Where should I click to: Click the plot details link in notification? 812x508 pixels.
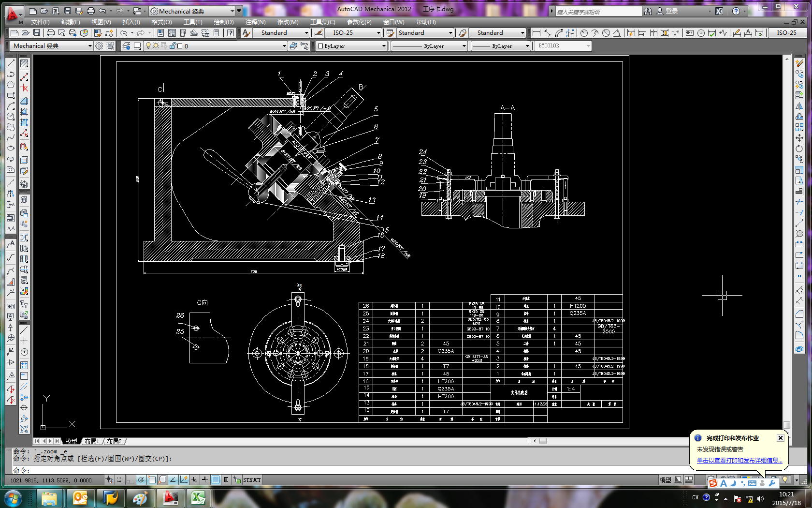pyautogui.click(x=739, y=460)
